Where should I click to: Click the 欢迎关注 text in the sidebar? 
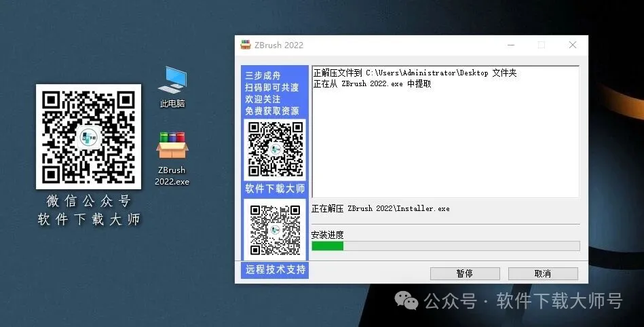coord(263,100)
